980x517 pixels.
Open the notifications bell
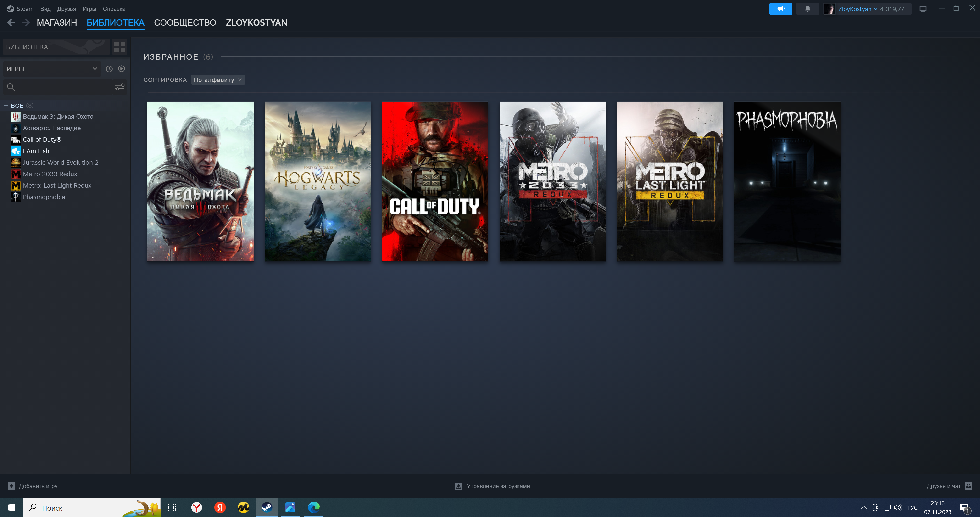tap(807, 9)
